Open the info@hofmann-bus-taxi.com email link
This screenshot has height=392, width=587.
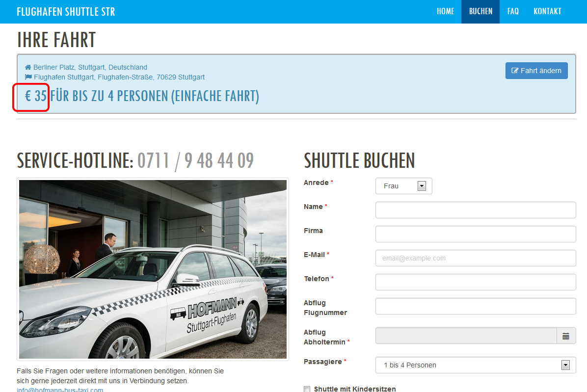pos(60,390)
